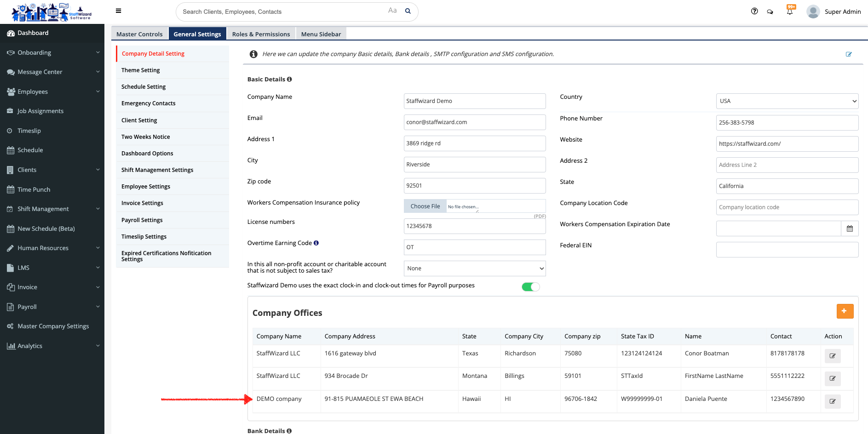868x434 pixels.
Task: Open Payroll Settings in the settings list
Action: [x=142, y=220]
